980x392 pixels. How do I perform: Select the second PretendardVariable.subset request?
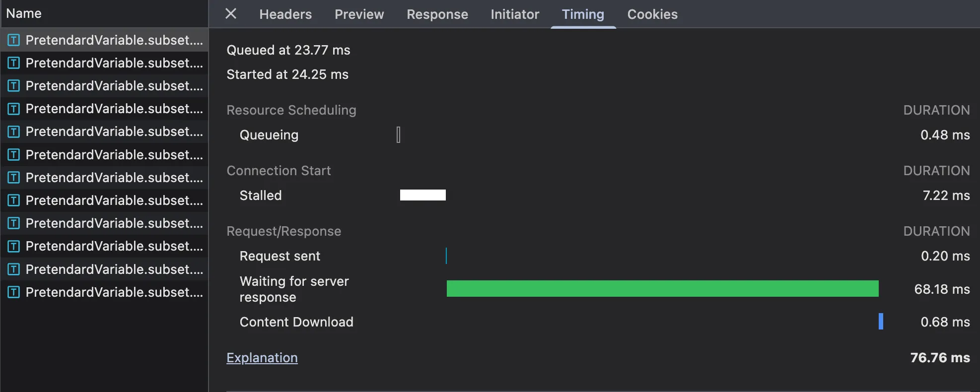coord(114,63)
